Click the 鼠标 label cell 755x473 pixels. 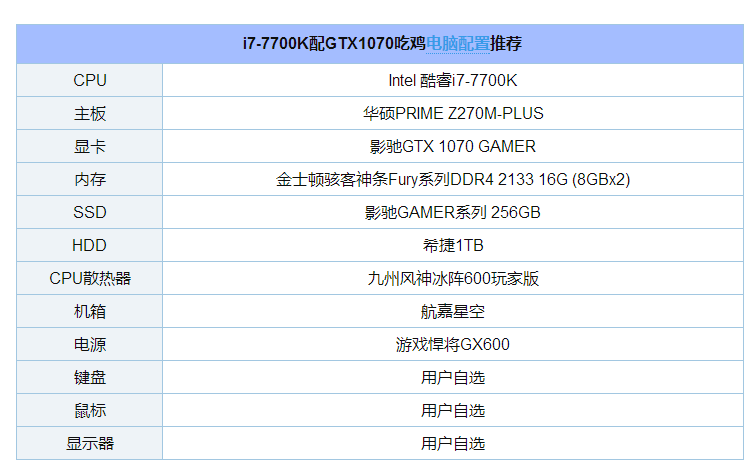point(90,410)
